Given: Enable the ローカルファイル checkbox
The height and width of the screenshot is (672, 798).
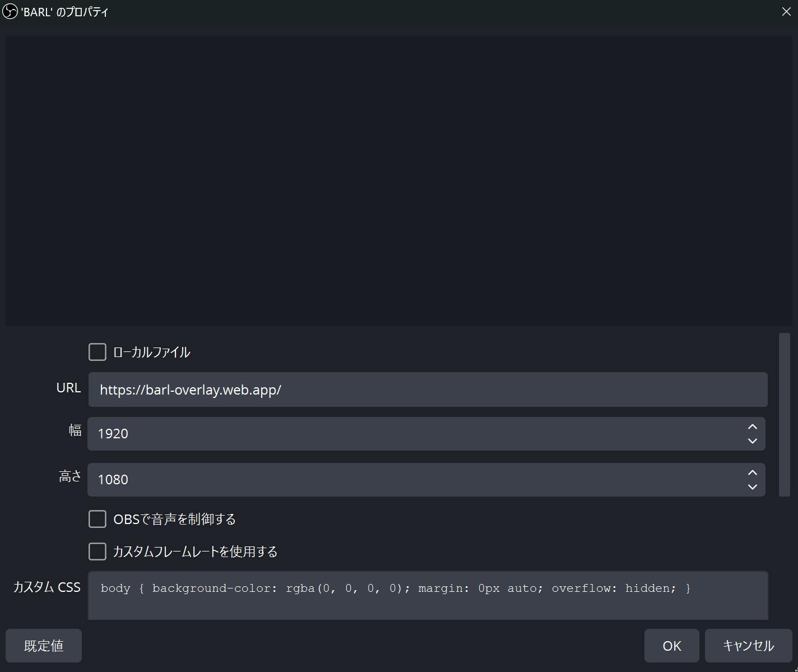Looking at the screenshot, I should coord(98,352).
